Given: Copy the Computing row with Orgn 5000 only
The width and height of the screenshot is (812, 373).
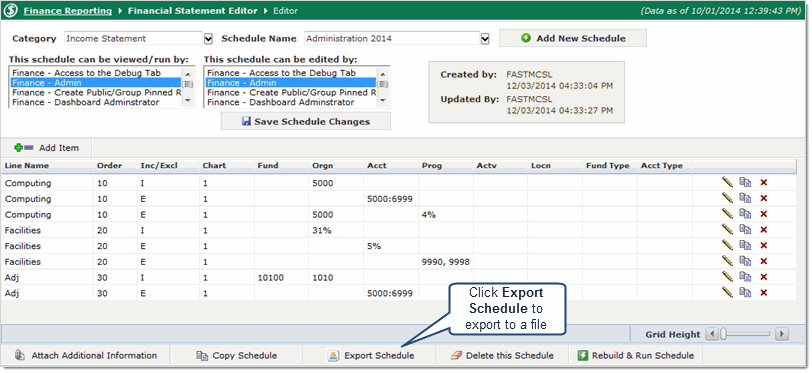Looking at the screenshot, I should (745, 182).
